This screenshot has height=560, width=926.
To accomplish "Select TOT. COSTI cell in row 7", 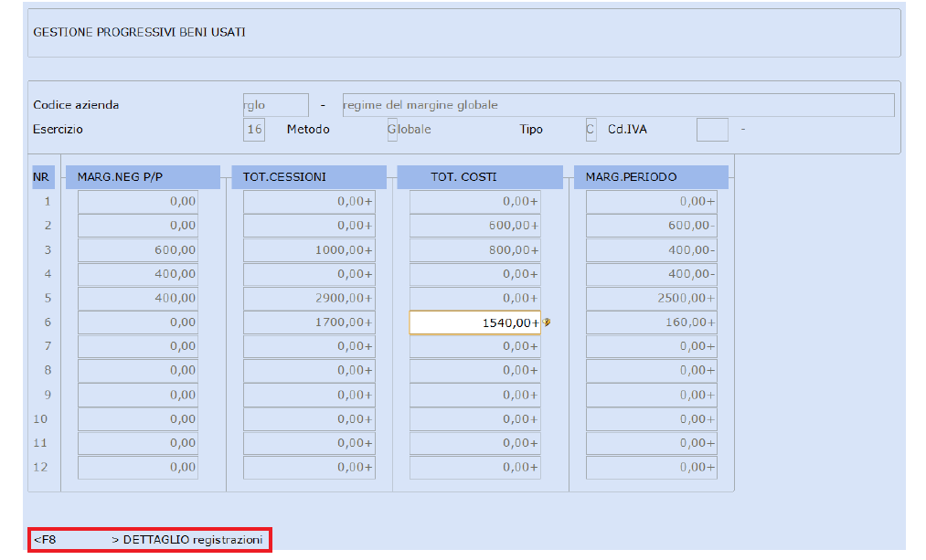I will coord(474,346).
